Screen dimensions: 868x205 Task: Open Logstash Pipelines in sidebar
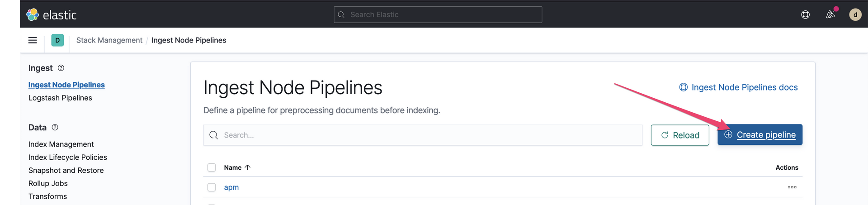60,98
